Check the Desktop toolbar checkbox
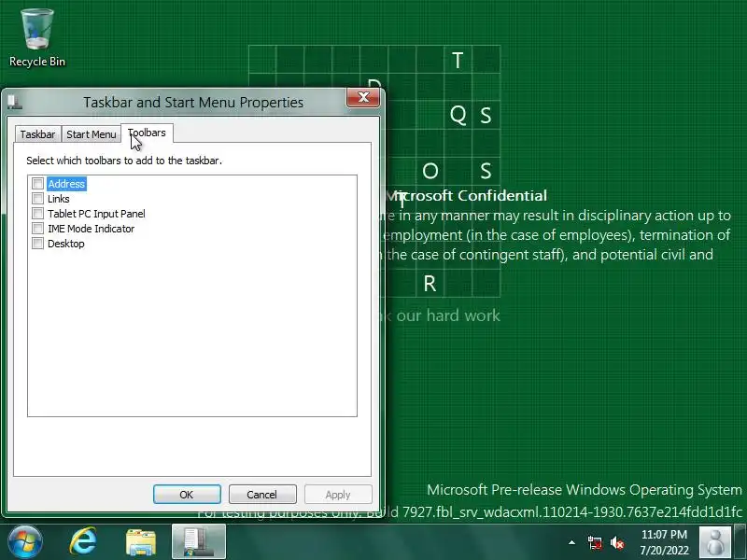747x560 pixels. point(37,244)
